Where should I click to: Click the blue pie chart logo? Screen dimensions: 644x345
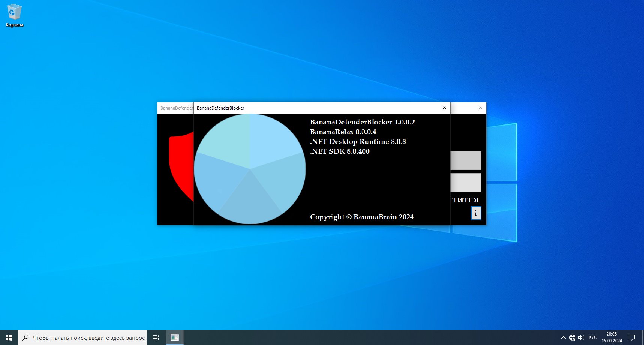[x=250, y=169]
